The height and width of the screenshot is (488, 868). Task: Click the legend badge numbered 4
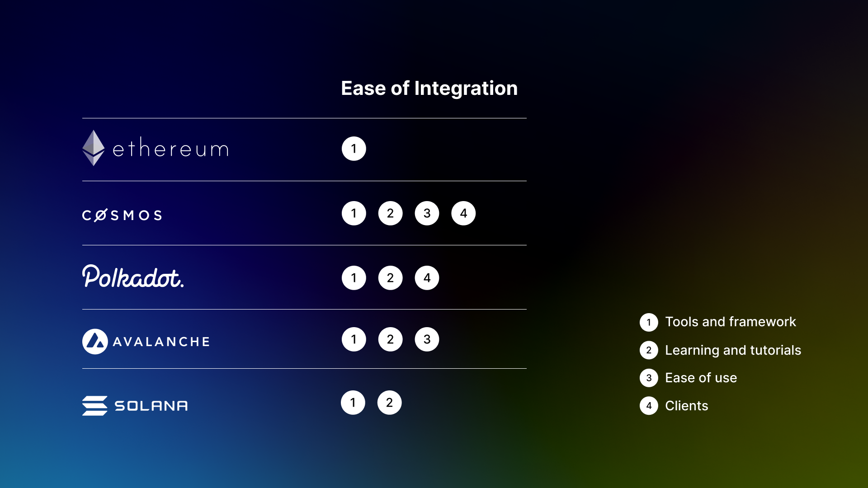649,406
